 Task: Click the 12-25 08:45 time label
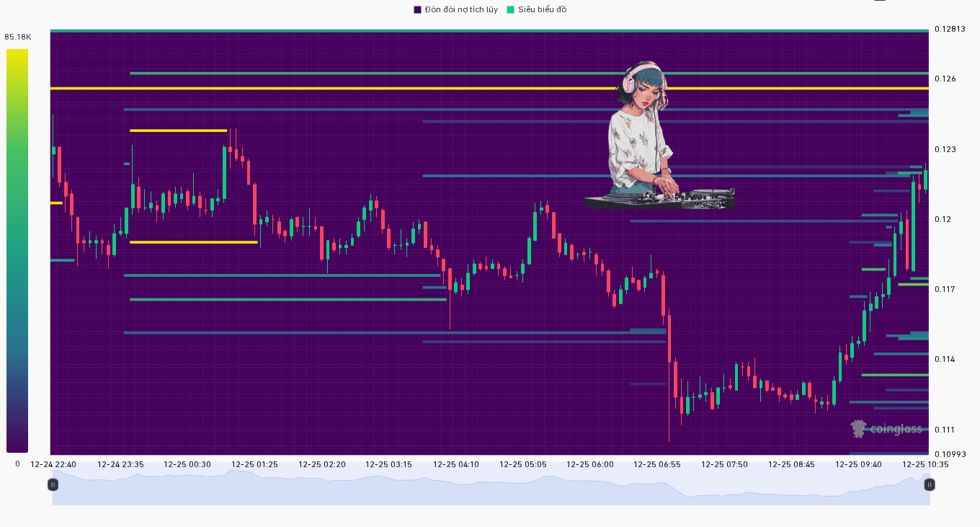coord(791,464)
